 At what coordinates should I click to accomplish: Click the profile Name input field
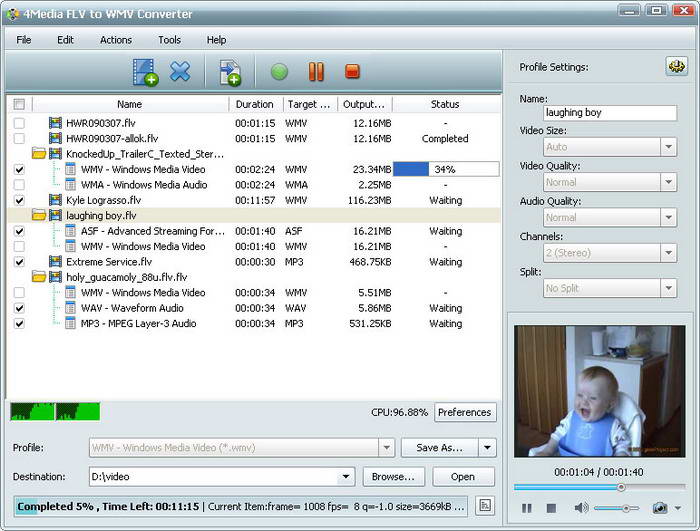(x=610, y=113)
